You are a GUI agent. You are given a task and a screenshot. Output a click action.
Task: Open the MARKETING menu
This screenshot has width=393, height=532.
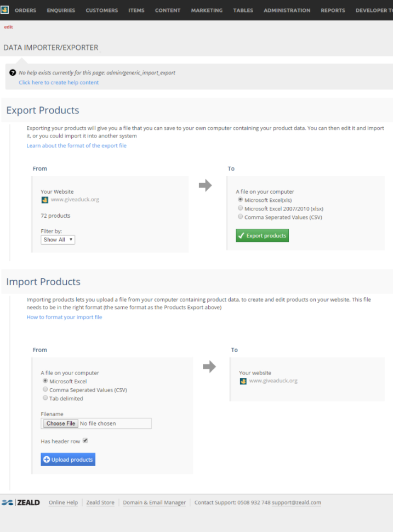207,10
